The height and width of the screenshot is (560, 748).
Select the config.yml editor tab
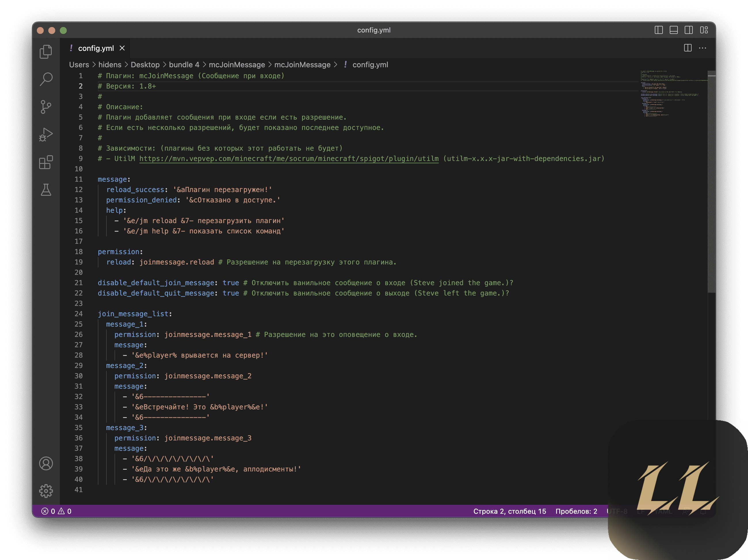[x=96, y=48]
